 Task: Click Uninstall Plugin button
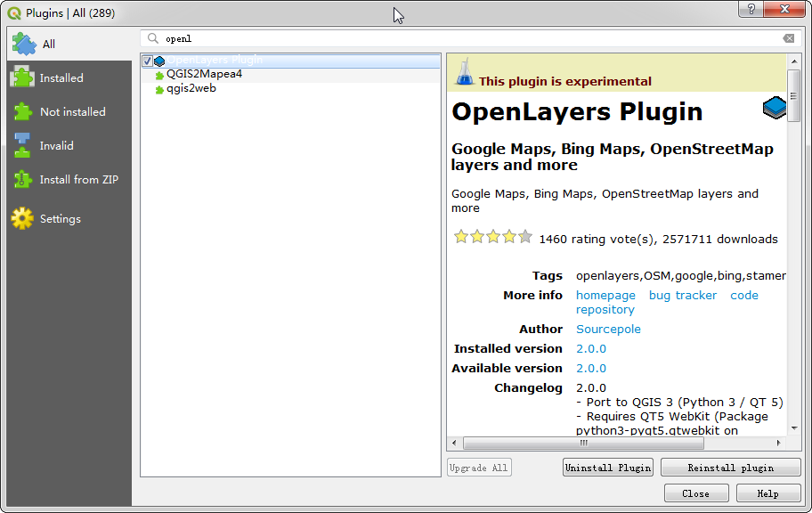click(608, 468)
